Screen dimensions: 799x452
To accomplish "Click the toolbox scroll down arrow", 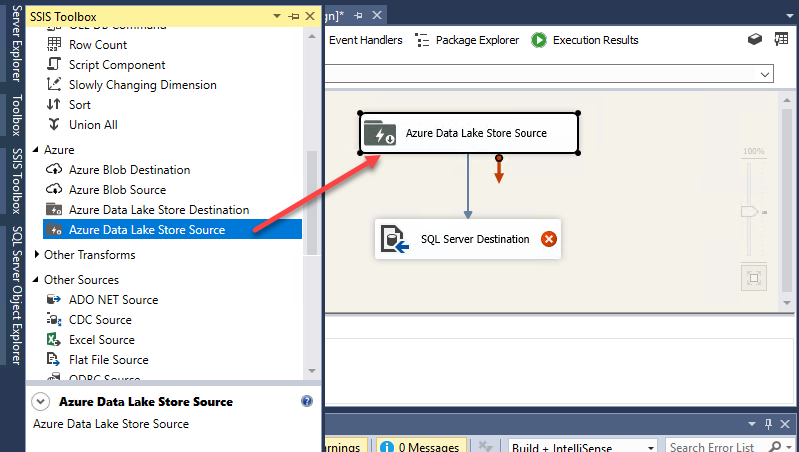I will pyautogui.click(x=312, y=370).
